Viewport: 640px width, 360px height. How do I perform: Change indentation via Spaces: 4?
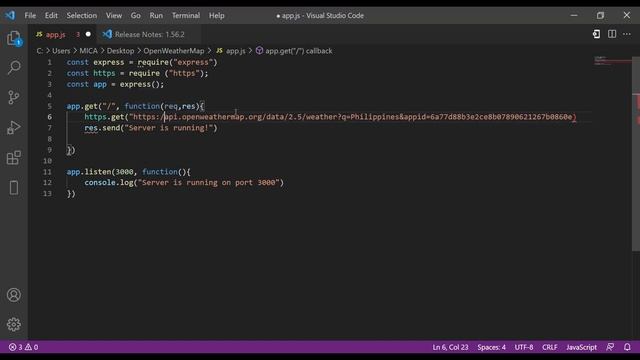[491, 347]
